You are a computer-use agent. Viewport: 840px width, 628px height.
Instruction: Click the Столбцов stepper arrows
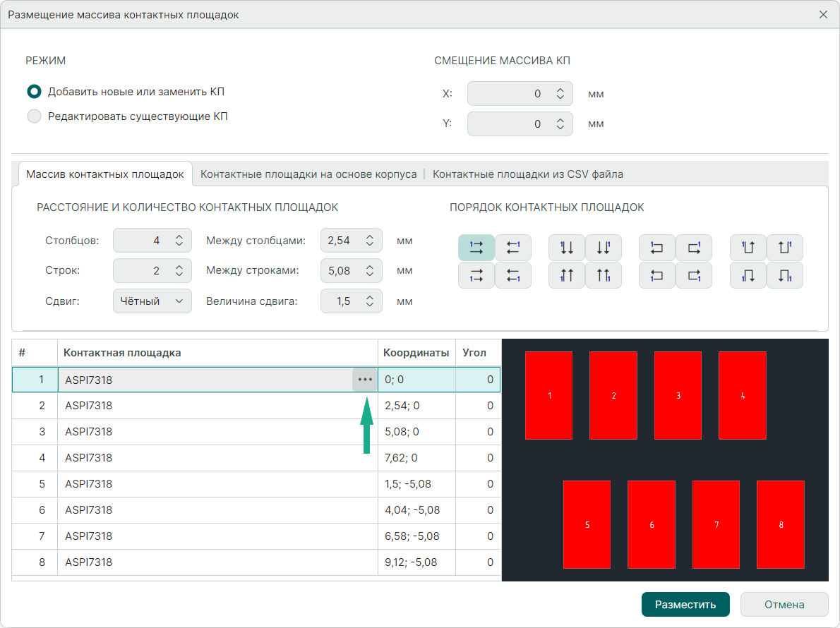point(179,241)
